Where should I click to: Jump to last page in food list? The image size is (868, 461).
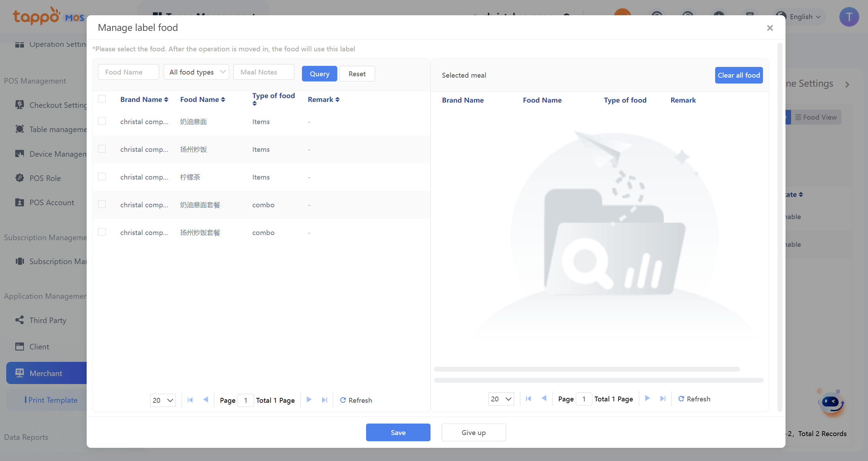[324, 400]
